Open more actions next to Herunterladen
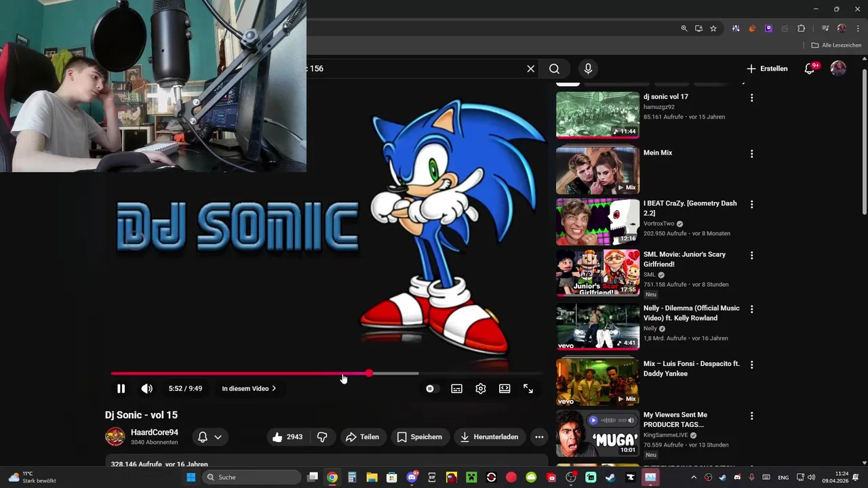The image size is (868, 488). tap(539, 437)
